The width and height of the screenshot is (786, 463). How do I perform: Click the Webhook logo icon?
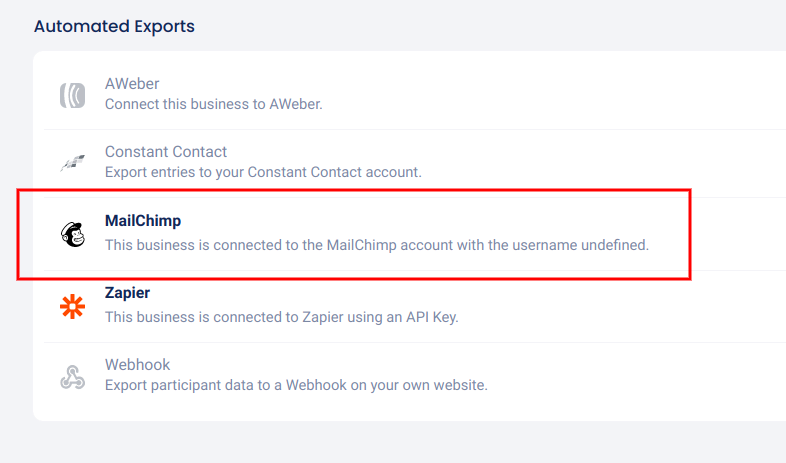click(x=73, y=376)
